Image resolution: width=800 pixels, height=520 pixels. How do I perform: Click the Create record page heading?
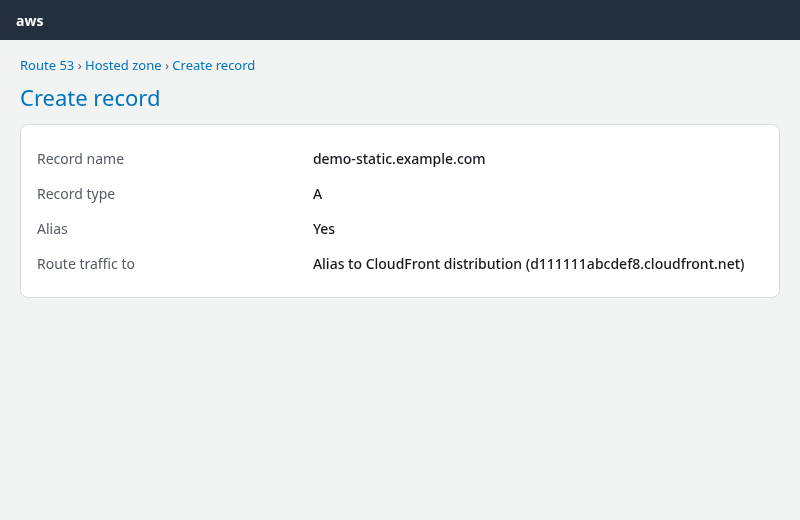point(90,98)
